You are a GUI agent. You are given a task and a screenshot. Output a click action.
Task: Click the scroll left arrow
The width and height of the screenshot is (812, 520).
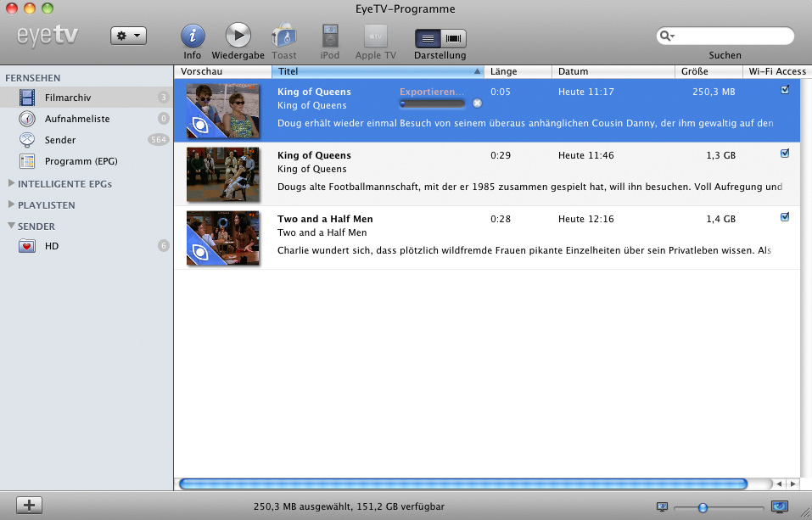tap(779, 484)
